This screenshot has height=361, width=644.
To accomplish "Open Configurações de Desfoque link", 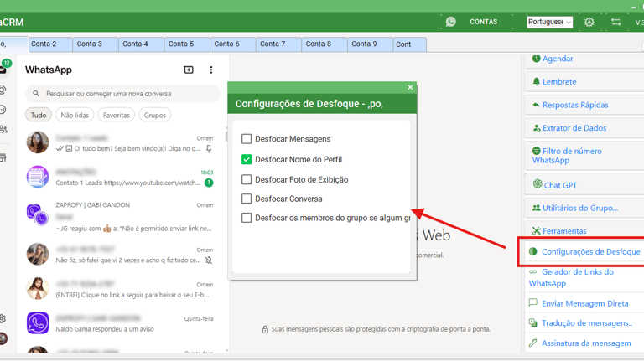I will [x=590, y=251].
